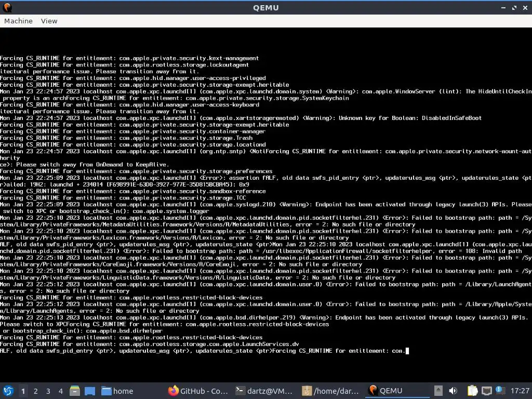This screenshot has width=532, height=399.
Task: Click the 'com.apple.private.security.storage.TCC' line
Action: pos(123,198)
